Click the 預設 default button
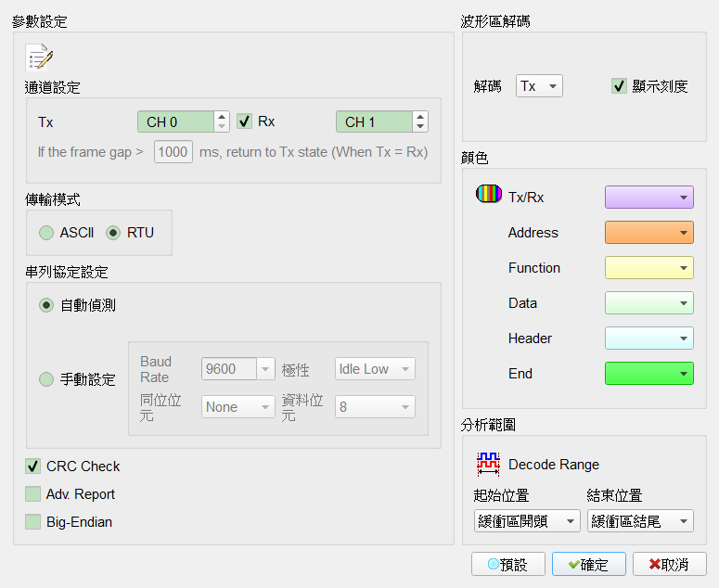This screenshot has height=588, width=719. [x=508, y=564]
